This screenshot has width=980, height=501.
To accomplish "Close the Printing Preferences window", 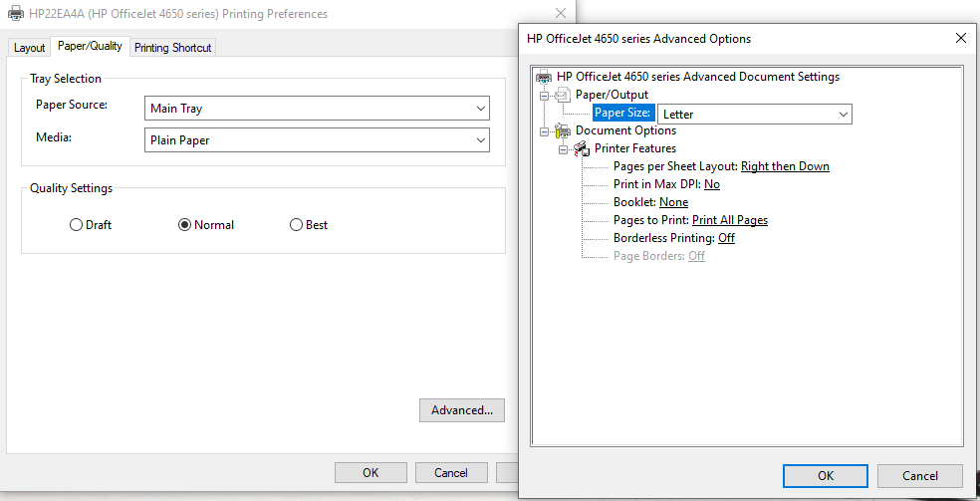I will (x=561, y=13).
